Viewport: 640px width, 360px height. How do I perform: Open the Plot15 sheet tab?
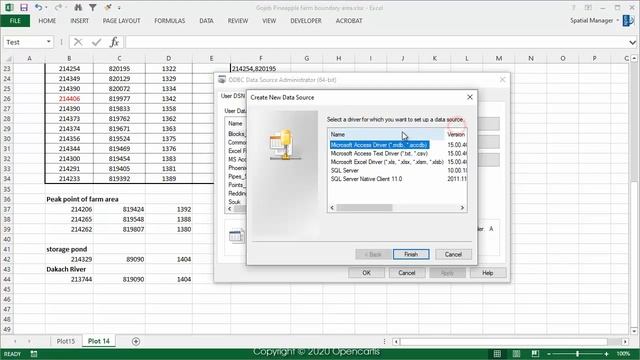(x=66, y=341)
